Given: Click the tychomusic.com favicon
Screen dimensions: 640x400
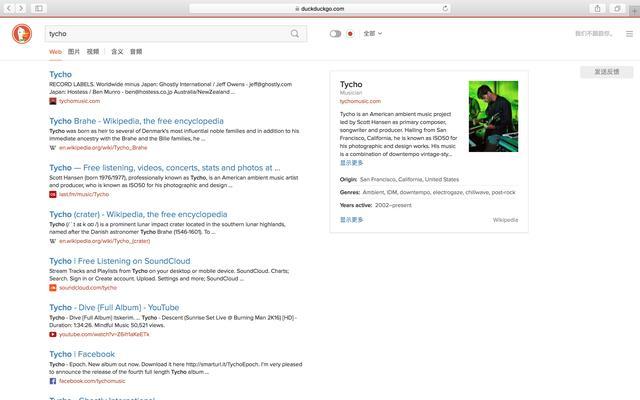Looking at the screenshot, I should (x=53, y=101).
